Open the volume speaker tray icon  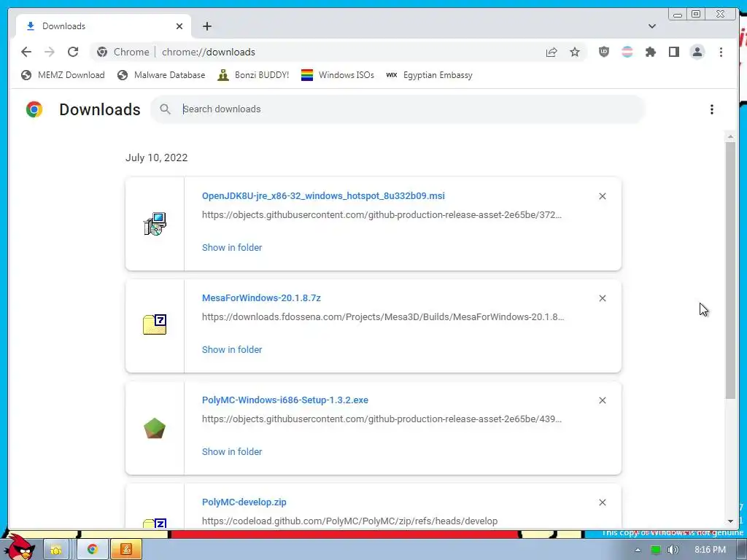[x=673, y=550]
